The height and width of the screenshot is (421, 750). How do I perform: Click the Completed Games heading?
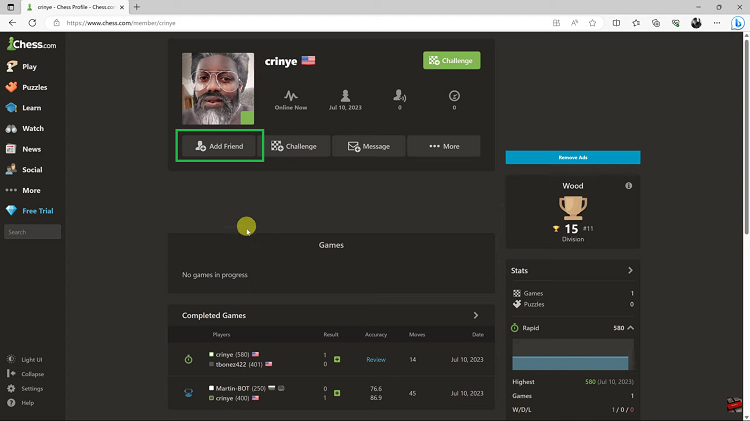[214, 315]
